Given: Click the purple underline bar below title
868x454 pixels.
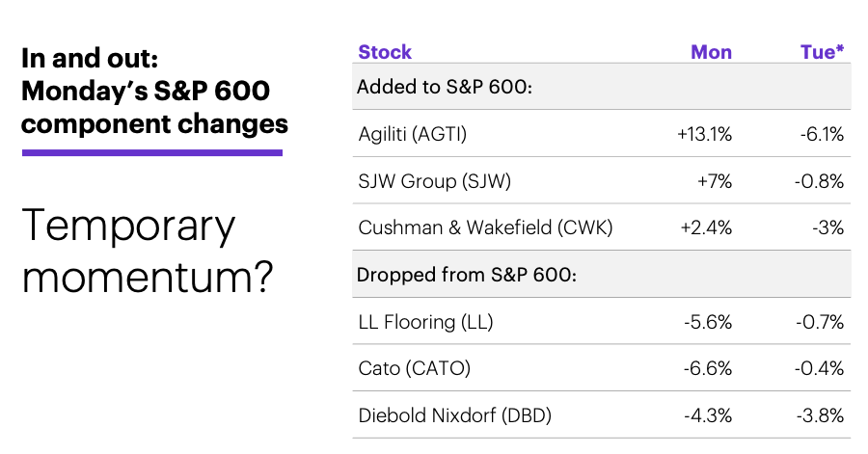Looking at the screenshot, I should 152,152.
